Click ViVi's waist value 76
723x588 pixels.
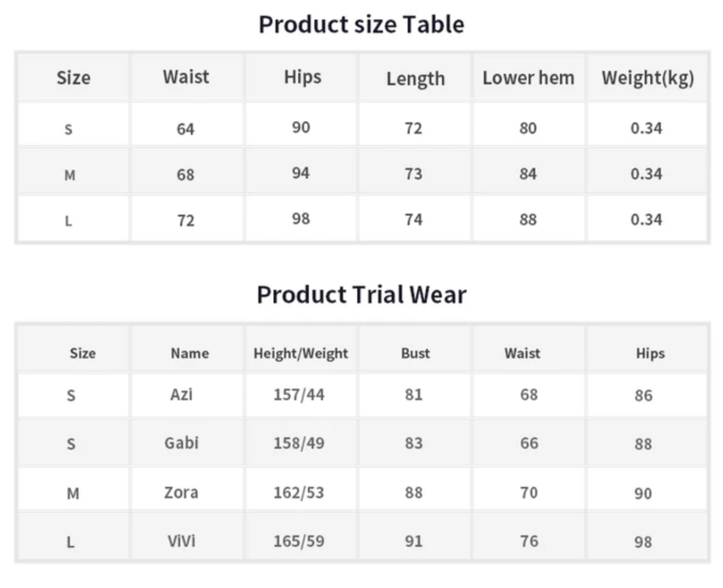pos(529,541)
